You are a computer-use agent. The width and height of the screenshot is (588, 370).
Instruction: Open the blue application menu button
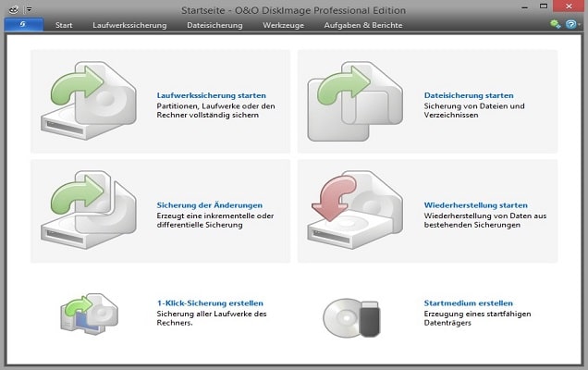coord(24,25)
